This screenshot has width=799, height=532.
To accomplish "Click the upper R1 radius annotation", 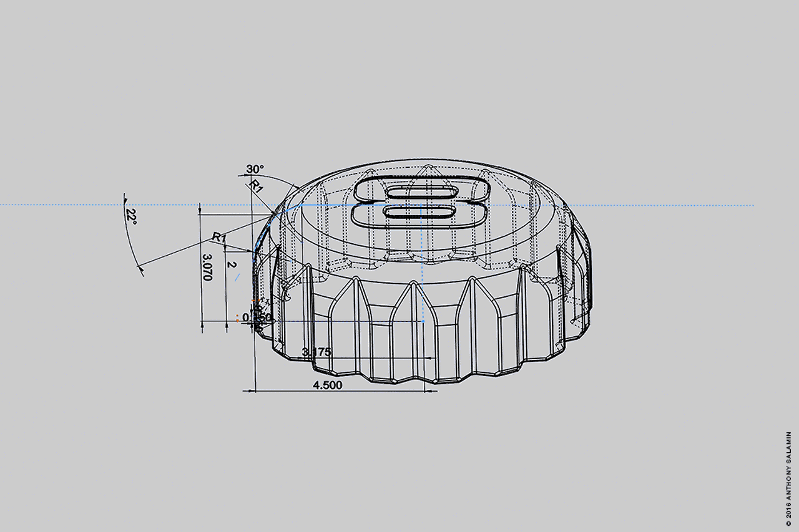I will (x=256, y=185).
